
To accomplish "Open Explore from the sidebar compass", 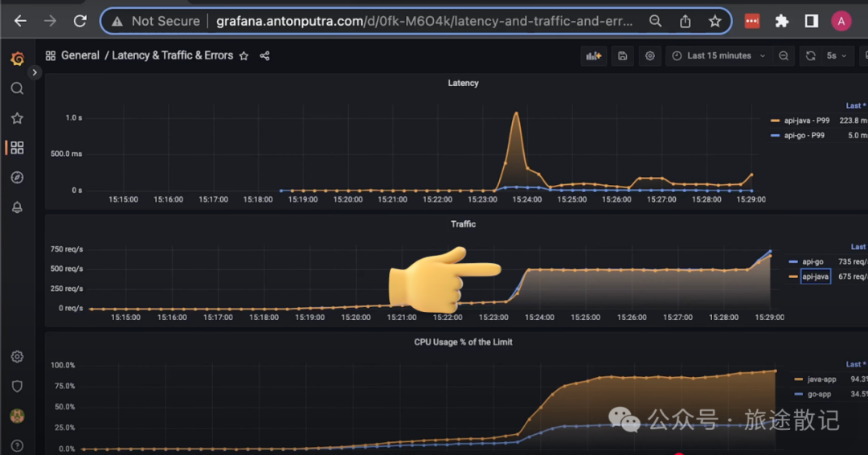I will [17, 178].
